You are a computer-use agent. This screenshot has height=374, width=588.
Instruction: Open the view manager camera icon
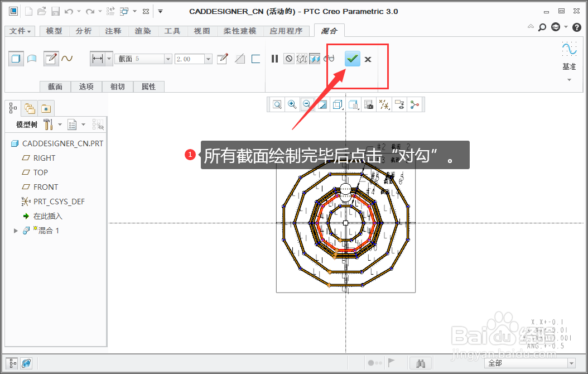point(369,104)
